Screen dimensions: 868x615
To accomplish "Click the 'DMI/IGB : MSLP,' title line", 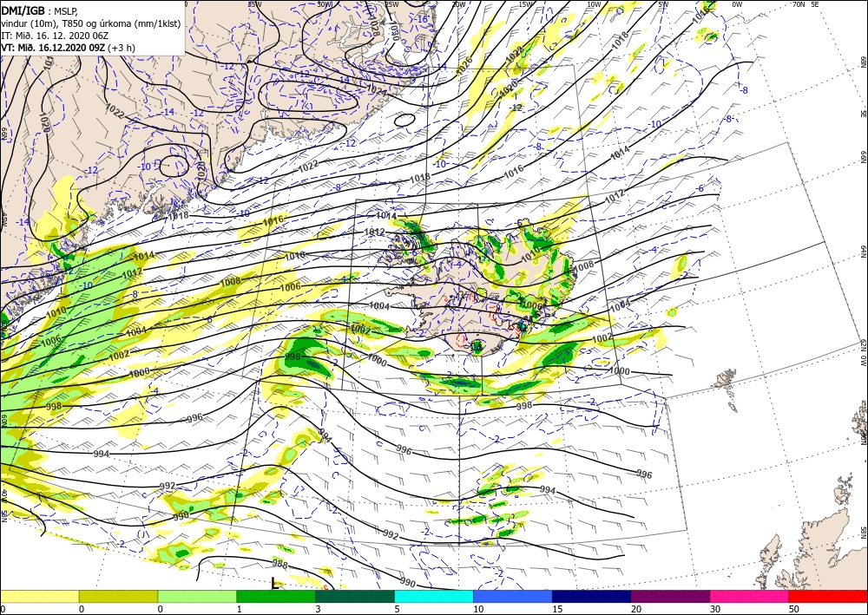I will [x=41, y=10].
